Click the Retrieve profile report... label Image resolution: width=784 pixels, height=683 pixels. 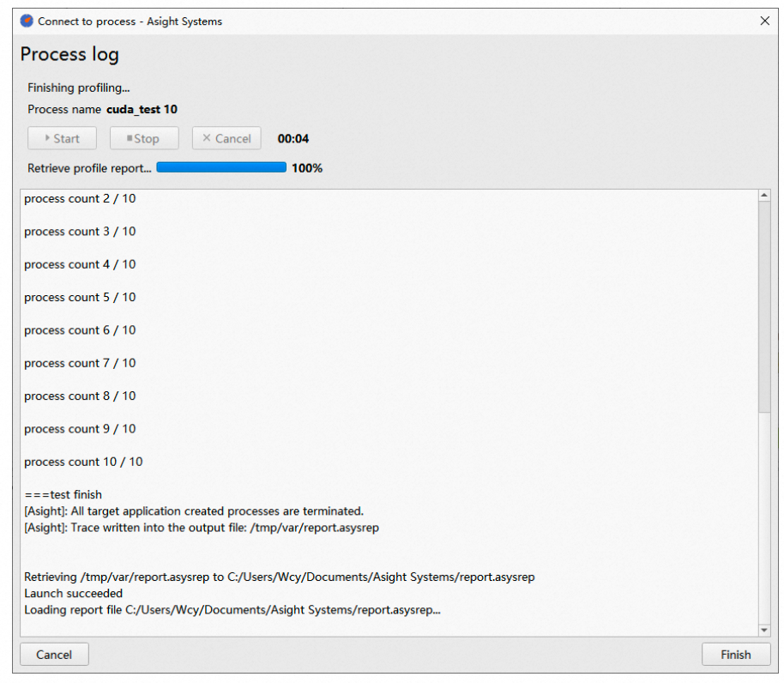[89, 168]
